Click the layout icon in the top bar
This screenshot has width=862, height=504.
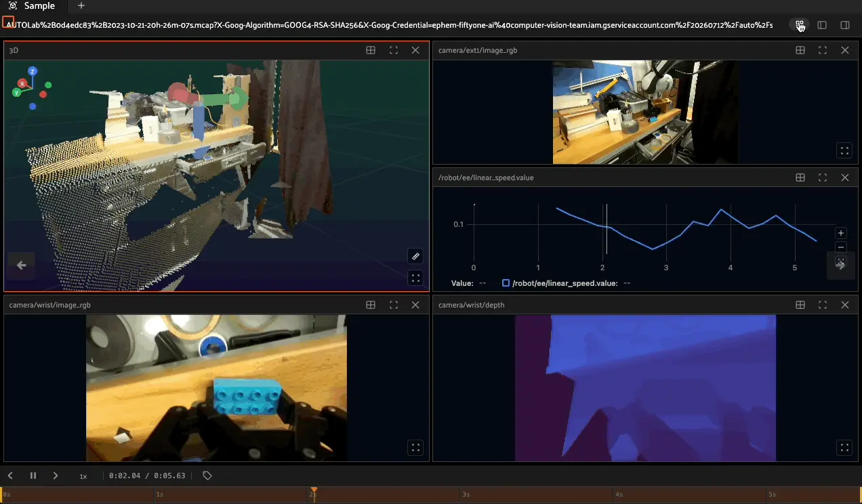800,25
